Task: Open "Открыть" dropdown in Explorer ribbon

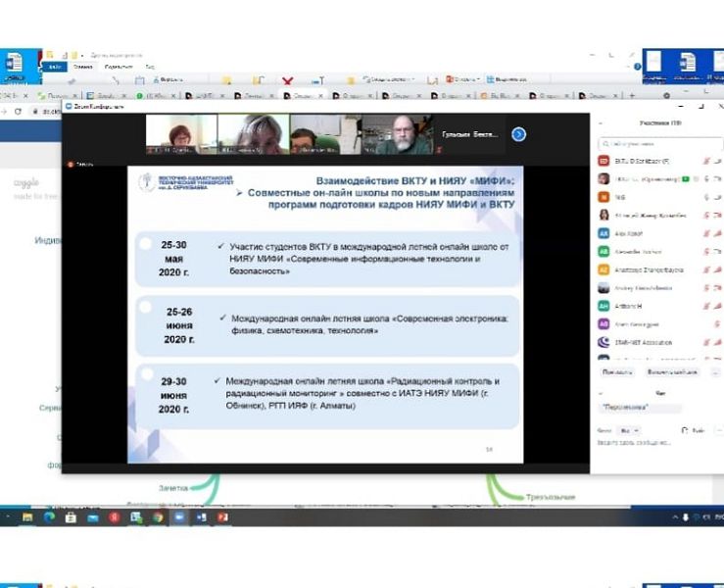Action: [462, 79]
